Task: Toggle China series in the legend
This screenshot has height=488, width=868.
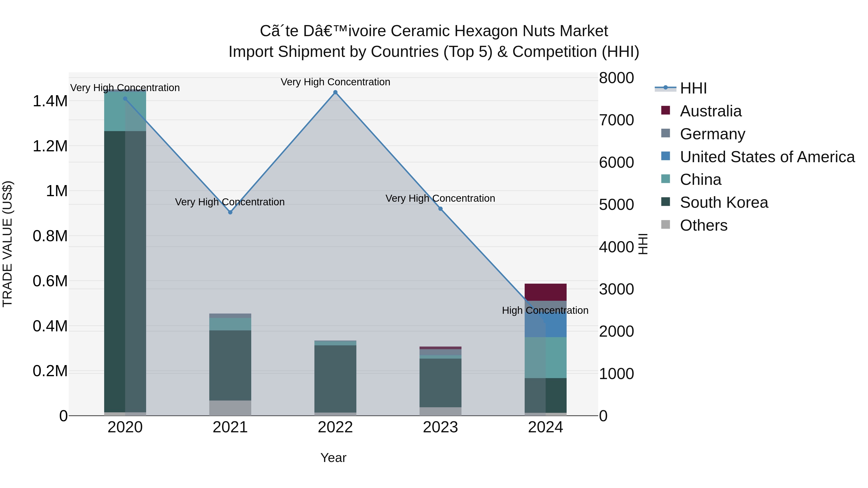Action: (x=691, y=180)
